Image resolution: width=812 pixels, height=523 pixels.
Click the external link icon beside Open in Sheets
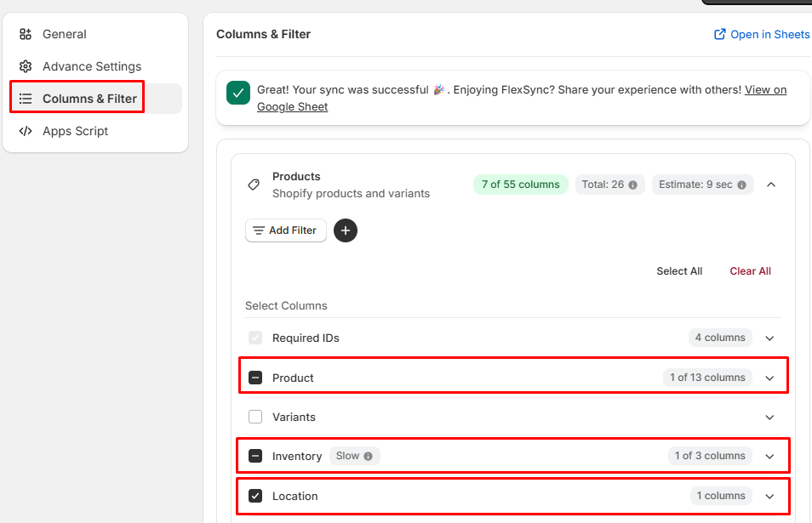point(720,34)
